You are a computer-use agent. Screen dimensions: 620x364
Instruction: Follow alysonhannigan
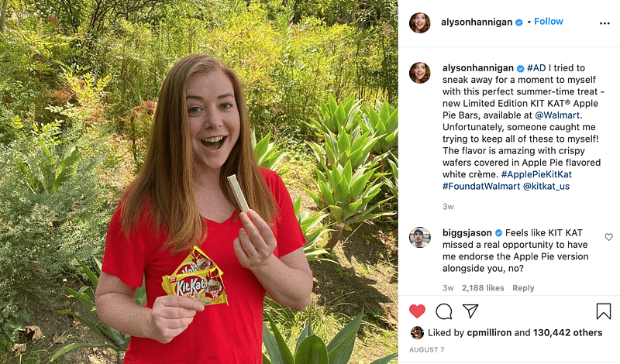click(549, 22)
